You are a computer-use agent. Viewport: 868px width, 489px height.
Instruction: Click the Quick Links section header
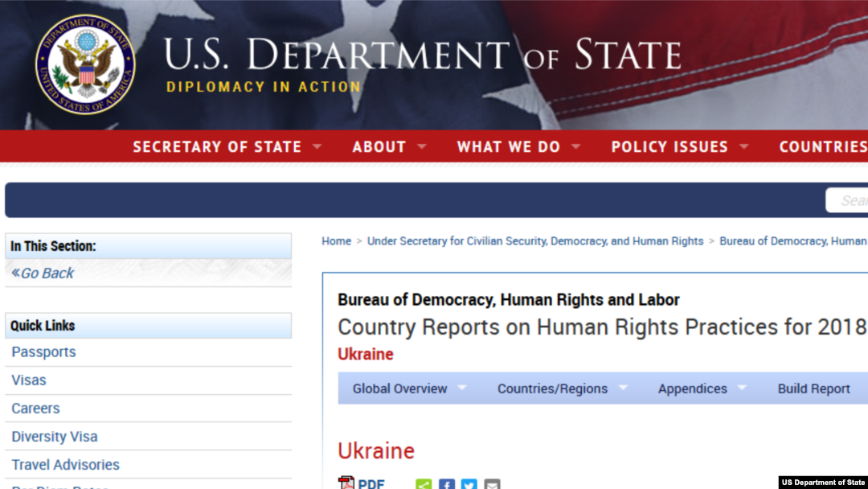148,326
